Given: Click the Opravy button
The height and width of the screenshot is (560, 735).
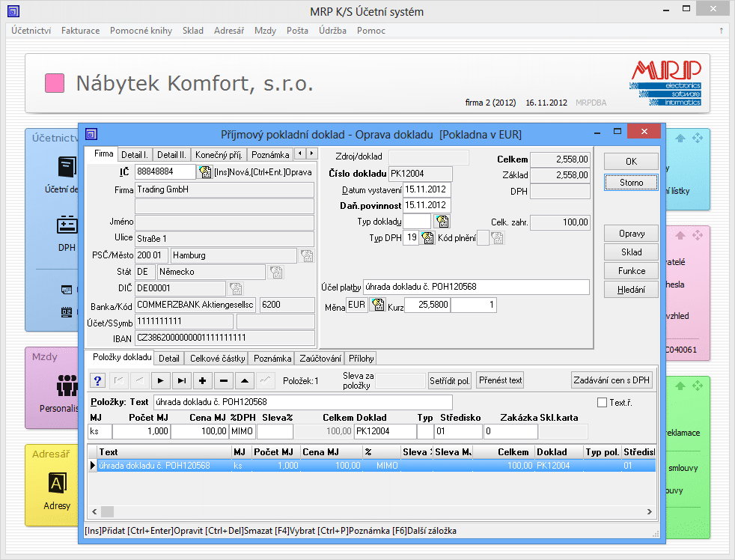Looking at the screenshot, I should point(632,234).
